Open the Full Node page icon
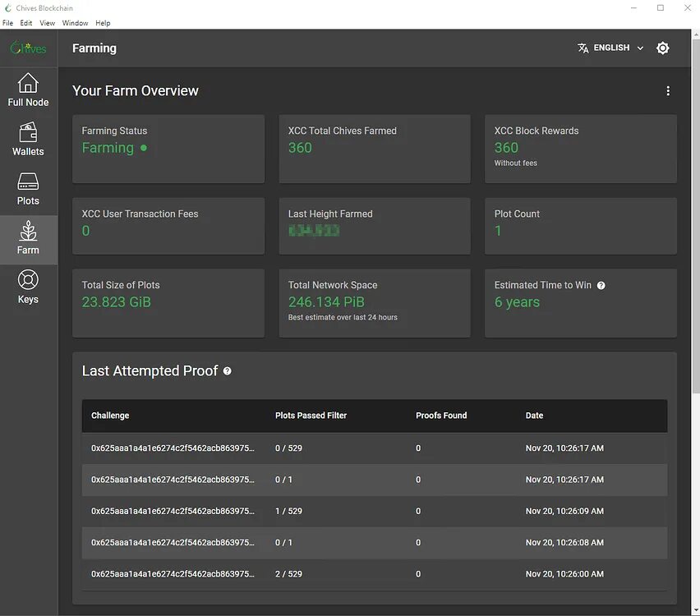Viewport: 700px width, 616px height. 28,83
